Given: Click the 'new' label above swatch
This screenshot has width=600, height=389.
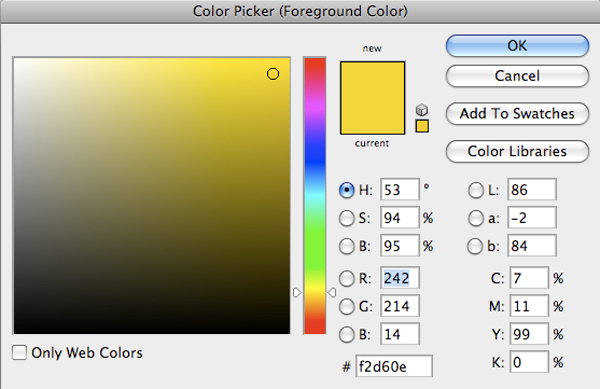Looking at the screenshot, I should click(x=372, y=49).
